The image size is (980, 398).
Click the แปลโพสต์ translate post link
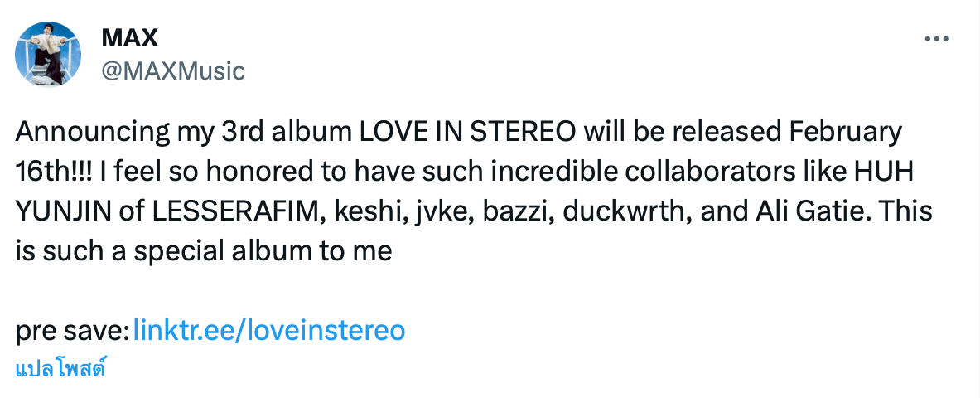coord(60,368)
